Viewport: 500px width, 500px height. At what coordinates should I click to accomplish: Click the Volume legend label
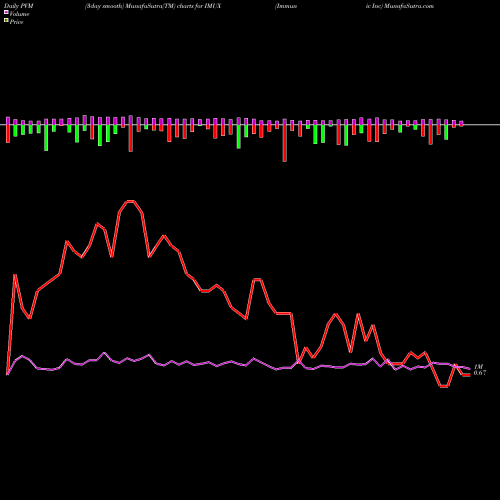coord(19,14)
